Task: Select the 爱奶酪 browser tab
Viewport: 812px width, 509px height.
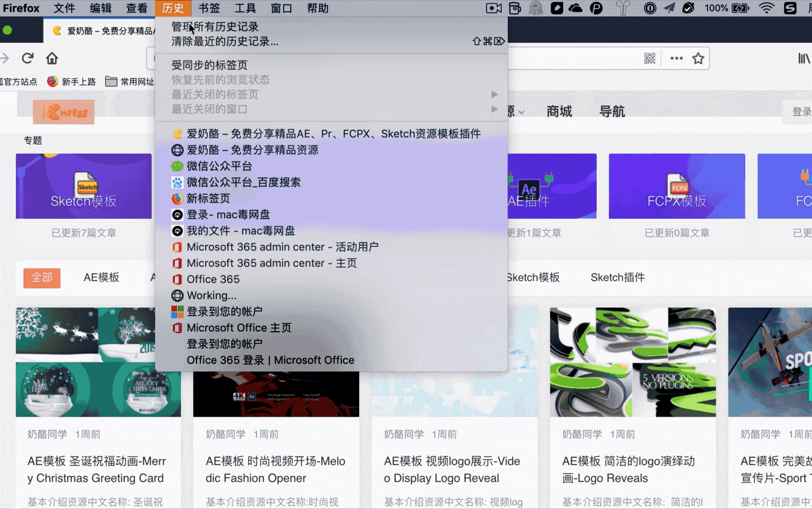Action: tap(100, 31)
